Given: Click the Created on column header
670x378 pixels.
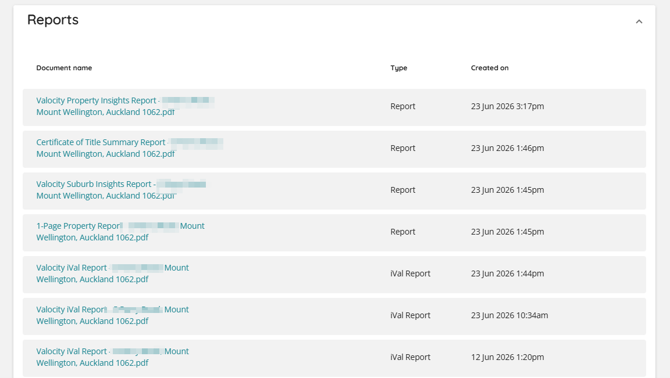Looking at the screenshot, I should 490,67.
